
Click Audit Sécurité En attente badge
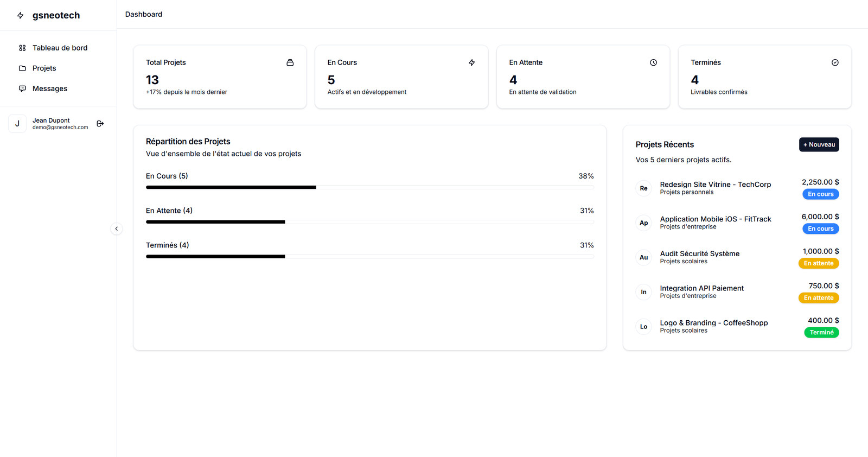pyautogui.click(x=819, y=263)
